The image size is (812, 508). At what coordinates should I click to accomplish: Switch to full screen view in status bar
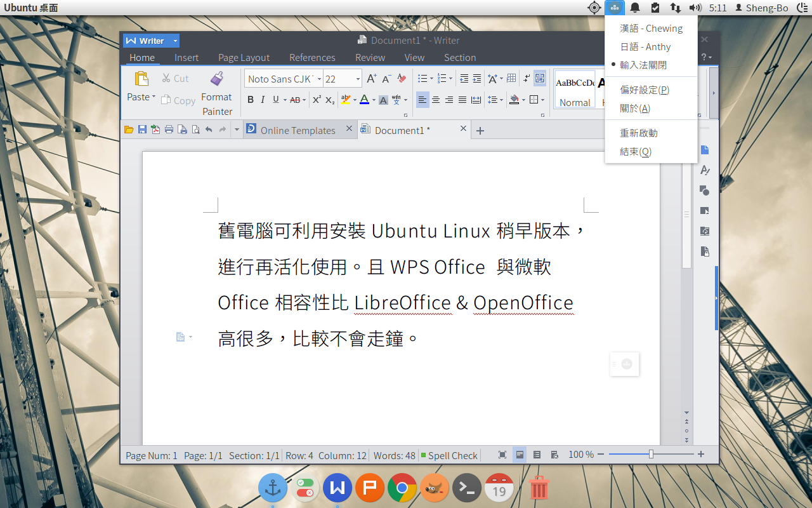point(502,455)
